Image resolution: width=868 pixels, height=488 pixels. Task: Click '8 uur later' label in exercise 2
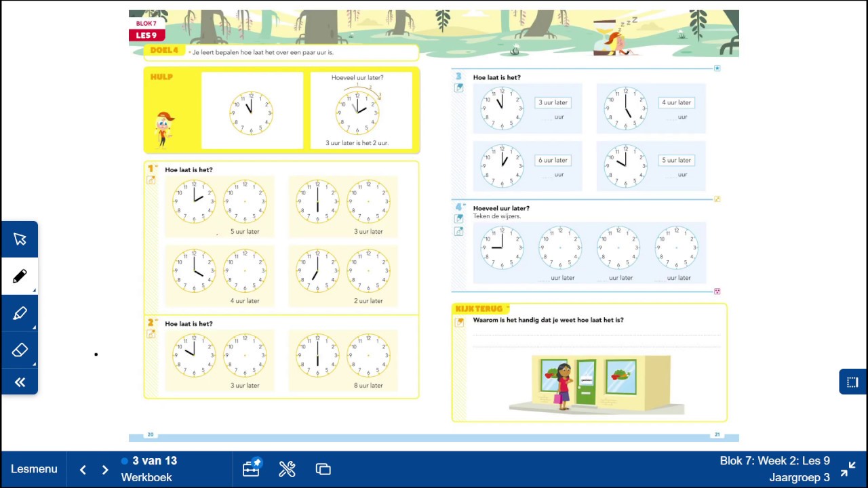coord(368,385)
